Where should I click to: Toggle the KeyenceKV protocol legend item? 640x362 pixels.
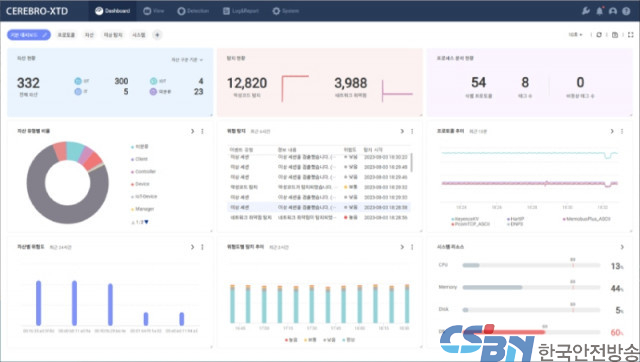[x=465, y=219]
